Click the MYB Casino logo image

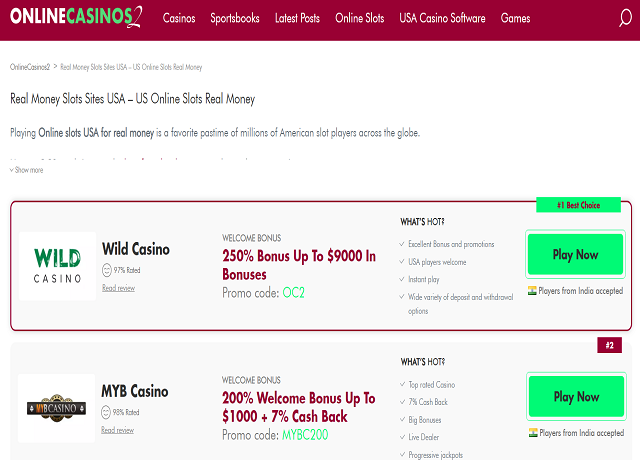(57, 408)
